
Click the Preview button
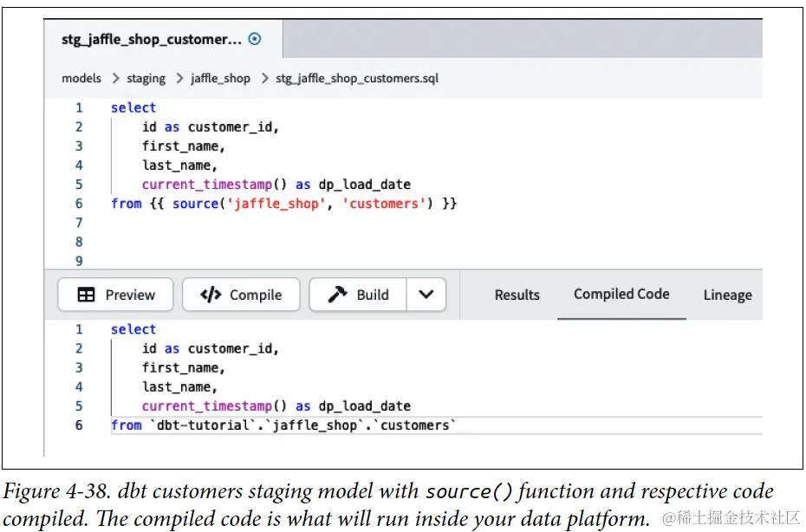click(x=115, y=295)
